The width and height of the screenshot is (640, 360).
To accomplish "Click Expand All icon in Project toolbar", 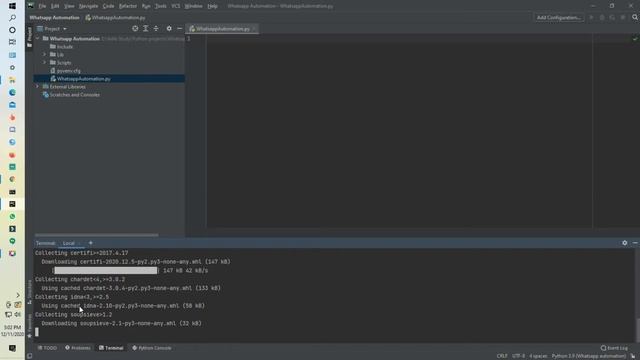I will tap(146, 29).
